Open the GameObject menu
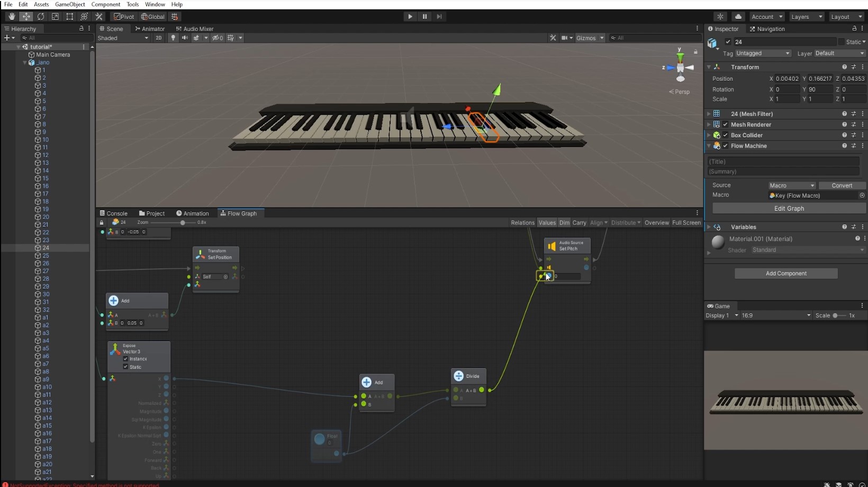 [70, 4]
